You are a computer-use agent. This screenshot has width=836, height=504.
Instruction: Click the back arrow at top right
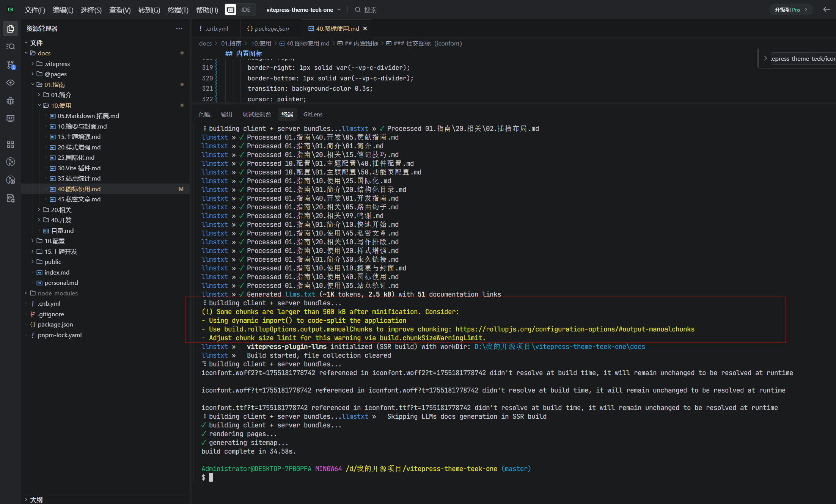coord(827,9)
